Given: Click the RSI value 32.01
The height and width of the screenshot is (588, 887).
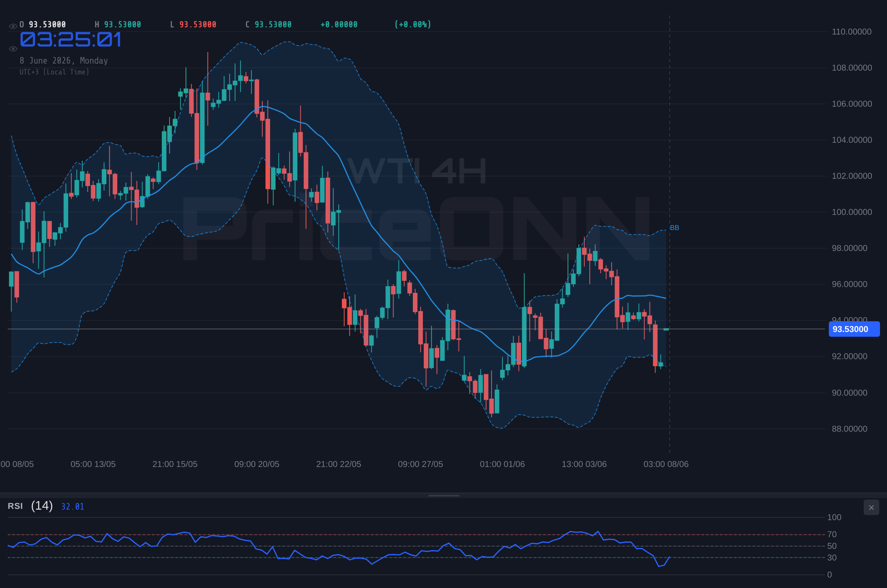Looking at the screenshot, I should click(73, 507).
